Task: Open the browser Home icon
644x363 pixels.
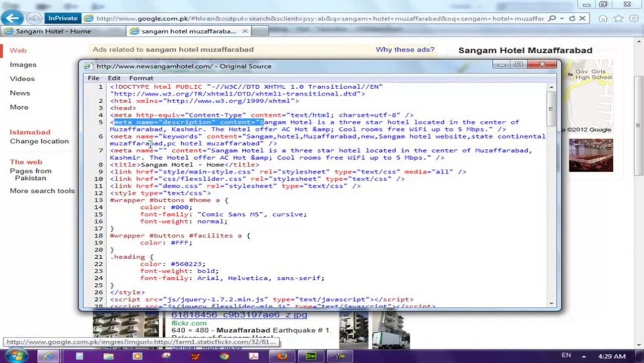Action: click(604, 18)
